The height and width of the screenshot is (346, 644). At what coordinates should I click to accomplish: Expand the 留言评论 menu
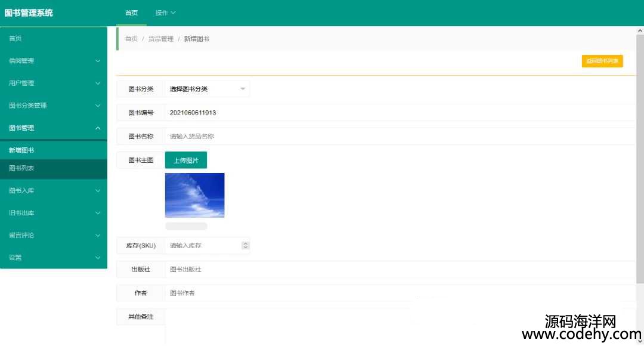coord(54,235)
